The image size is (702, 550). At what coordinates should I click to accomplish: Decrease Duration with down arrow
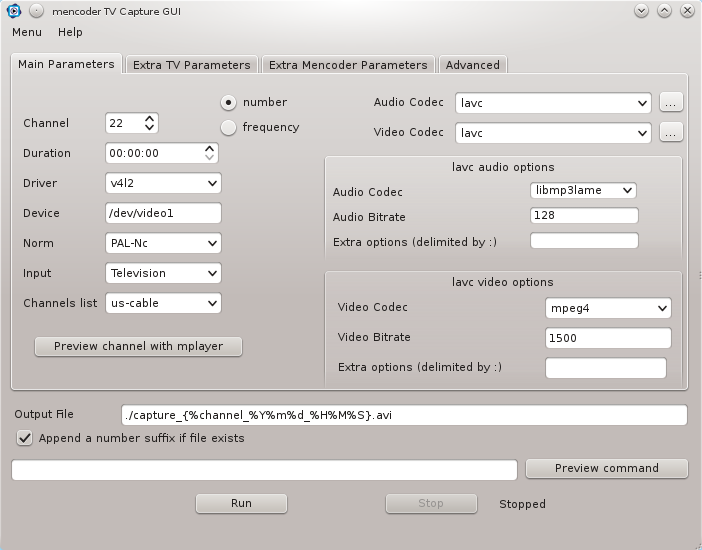(x=209, y=158)
